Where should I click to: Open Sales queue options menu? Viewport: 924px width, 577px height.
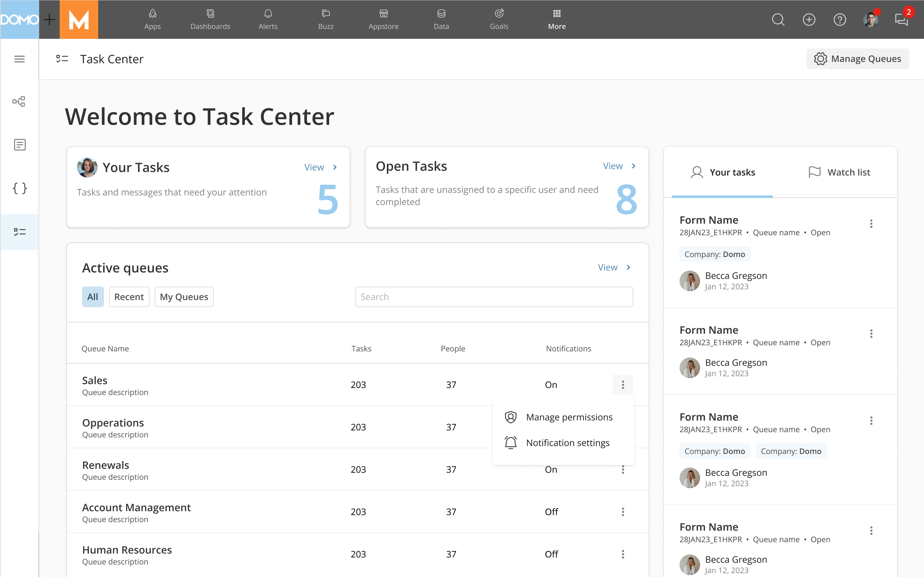point(623,385)
